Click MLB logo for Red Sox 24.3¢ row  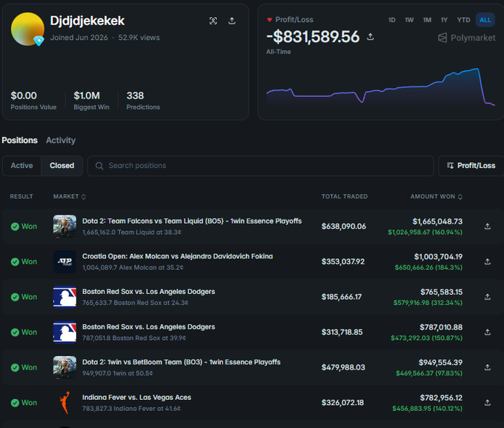[x=64, y=297]
